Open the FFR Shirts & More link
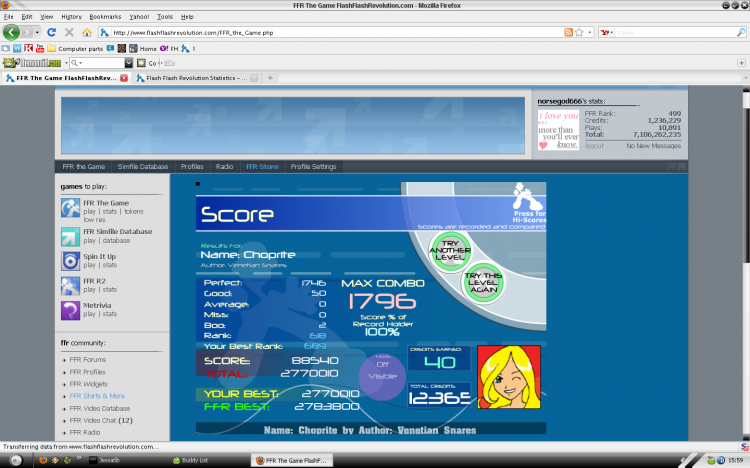Screen dimensions: 750x468 [x=97, y=396]
